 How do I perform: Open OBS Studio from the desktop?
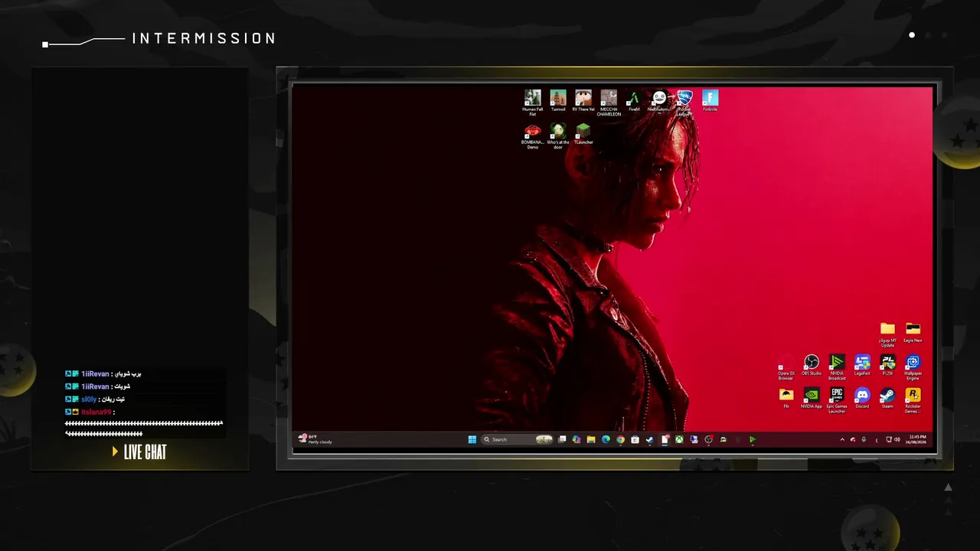(812, 365)
